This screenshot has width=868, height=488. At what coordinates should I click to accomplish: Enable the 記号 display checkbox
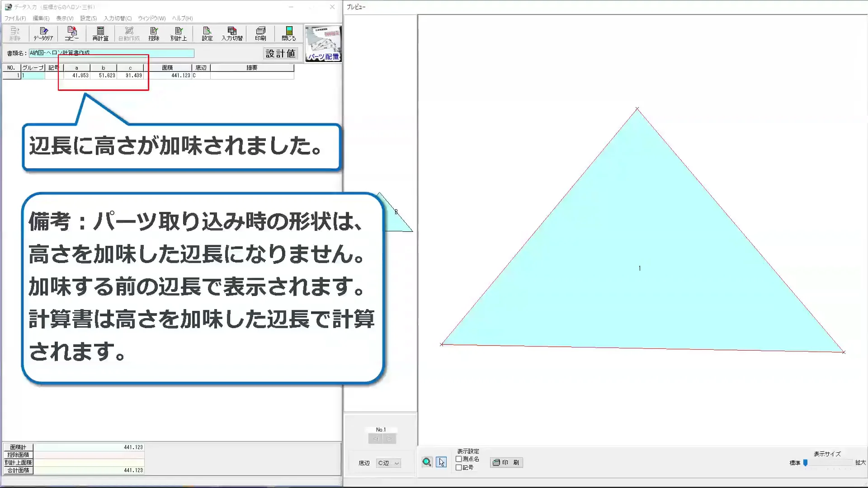(458, 467)
